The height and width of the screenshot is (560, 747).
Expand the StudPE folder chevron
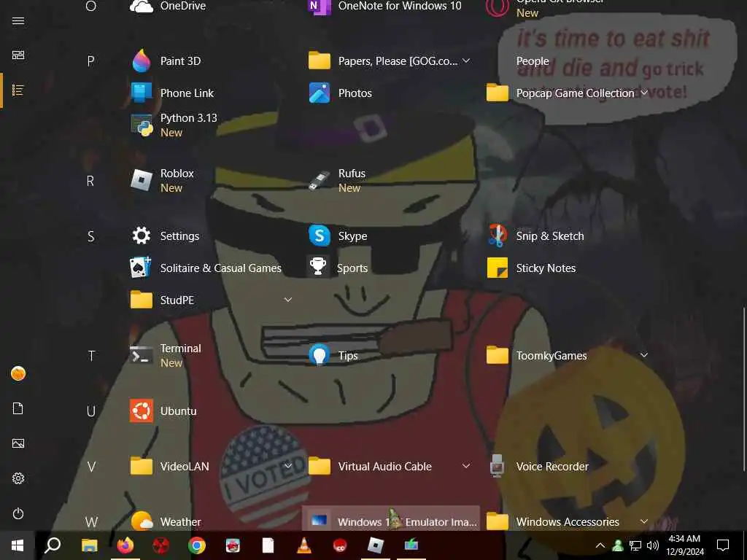click(x=288, y=300)
